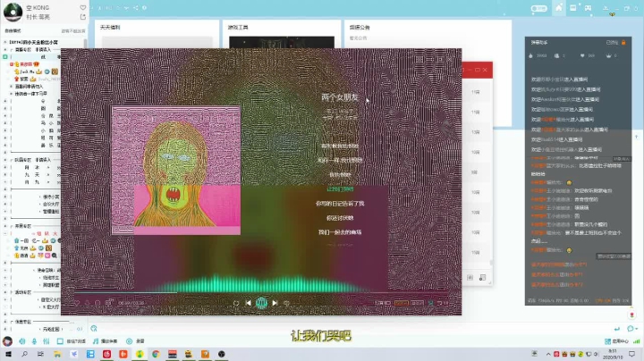Open the 游戏工具 panel header

pos(238,27)
